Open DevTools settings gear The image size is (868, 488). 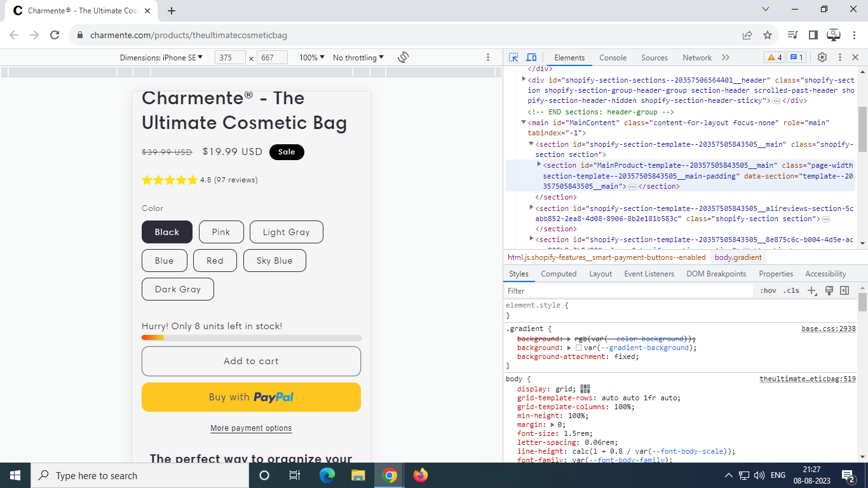click(x=822, y=57)
